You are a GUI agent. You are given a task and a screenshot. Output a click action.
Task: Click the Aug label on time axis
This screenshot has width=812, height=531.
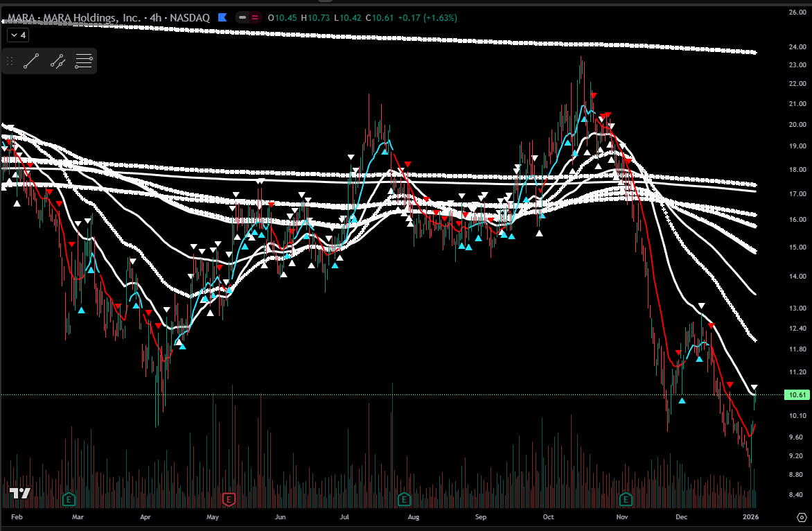point(413,517)
